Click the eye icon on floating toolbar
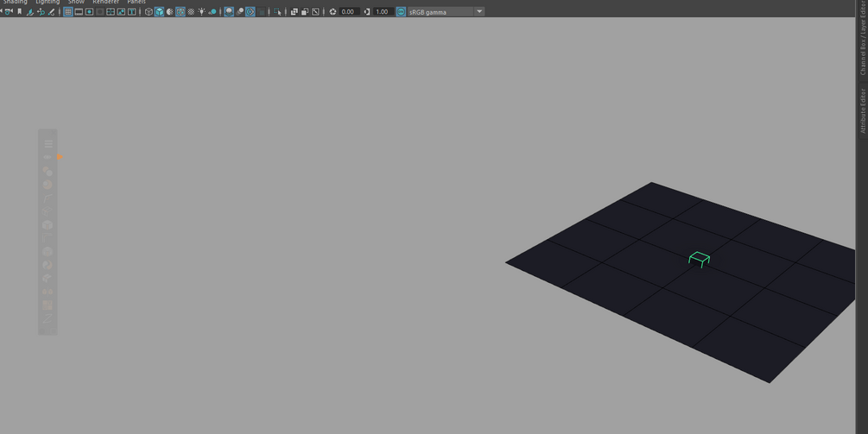 pyautogui.click(x=48, y=158)
